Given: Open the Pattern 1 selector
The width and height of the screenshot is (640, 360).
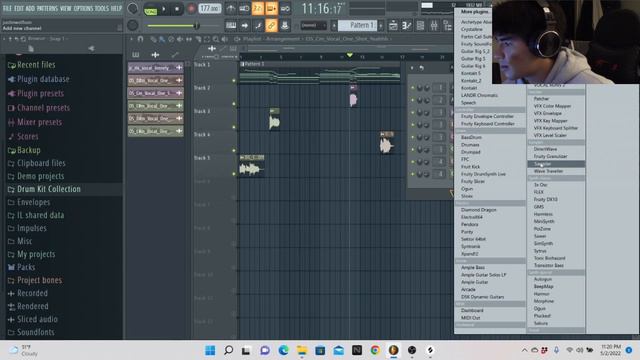Looking at the screenshot, I should point(358,25).
